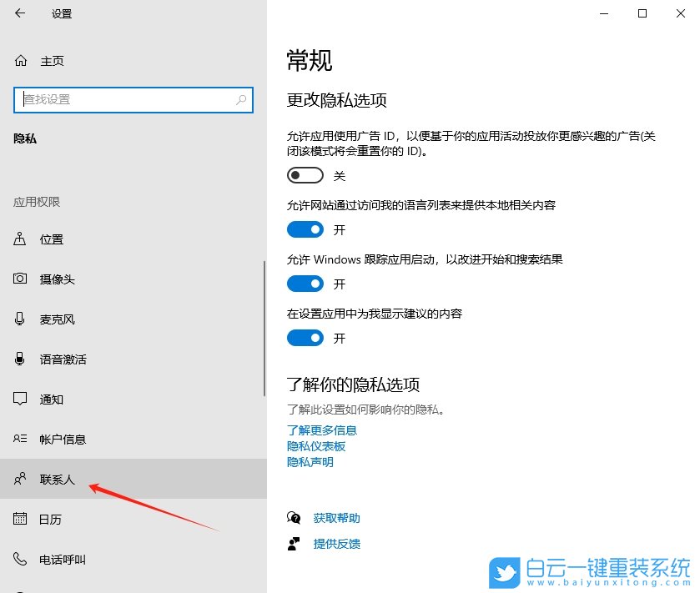Disable suggested content in Settings app
Viewport: 700px width, 593px height.
305,338
